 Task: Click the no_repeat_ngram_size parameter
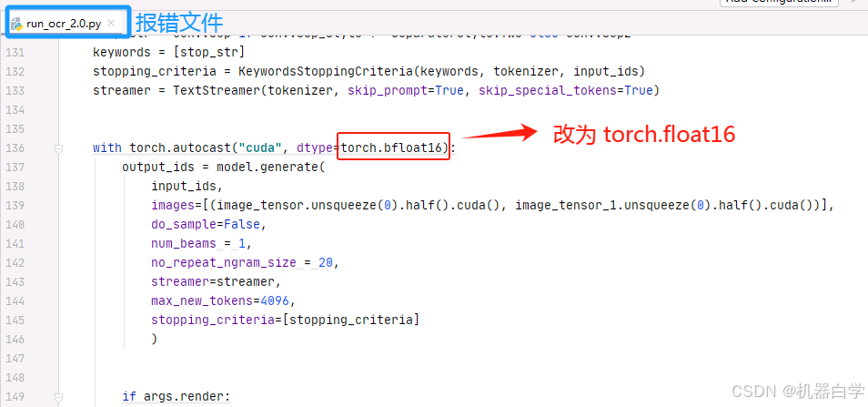point(224,262)
